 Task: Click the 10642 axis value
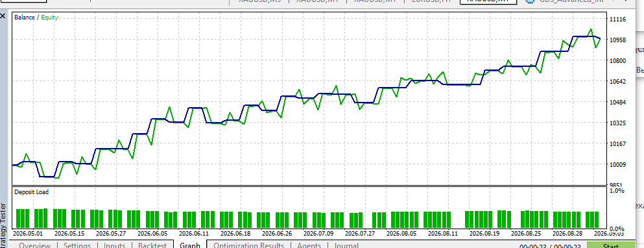point(617,81)
